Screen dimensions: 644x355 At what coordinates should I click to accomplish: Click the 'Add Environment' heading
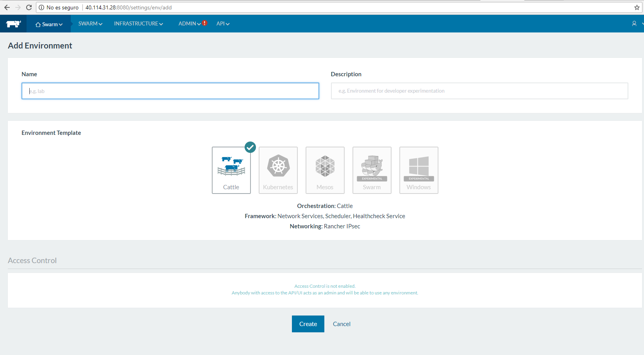tap(40, 46)
